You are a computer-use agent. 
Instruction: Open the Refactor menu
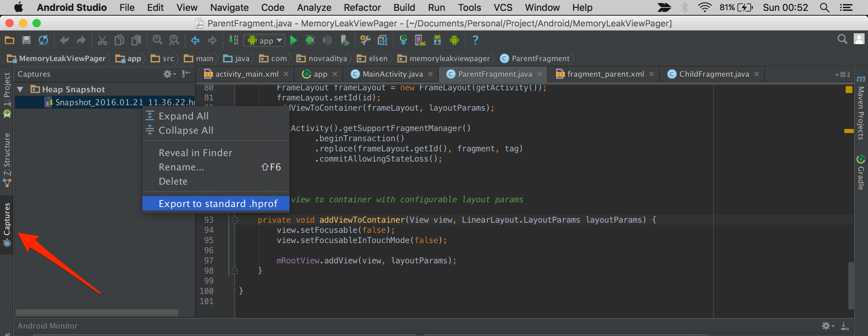pyautogui.click(x=362, y=7)
